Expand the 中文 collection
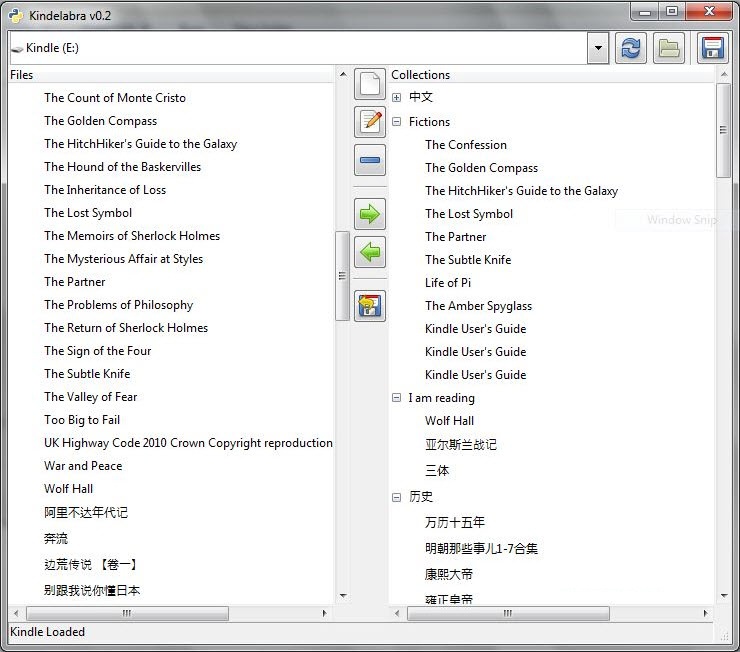 (x=396, y=97)
